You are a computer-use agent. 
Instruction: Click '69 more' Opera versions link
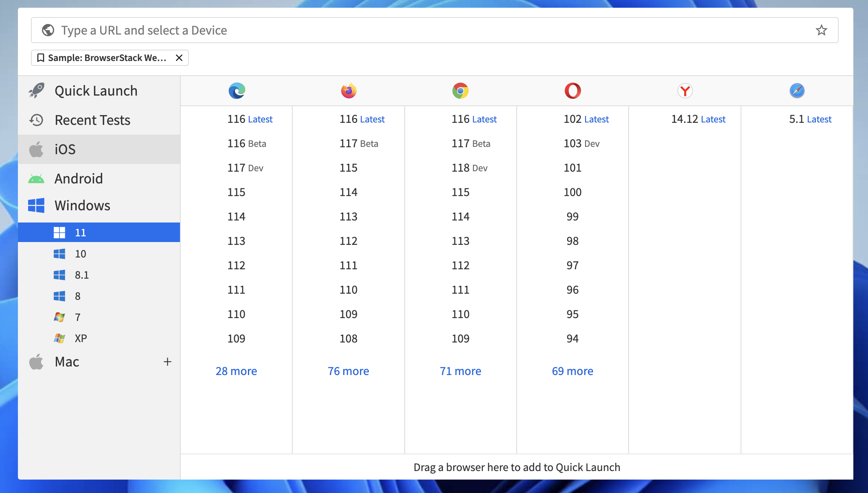[x=572, y=370]
